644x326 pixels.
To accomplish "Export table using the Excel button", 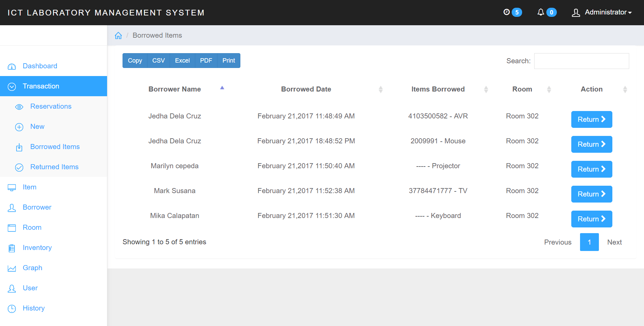I will coord(182,61).
